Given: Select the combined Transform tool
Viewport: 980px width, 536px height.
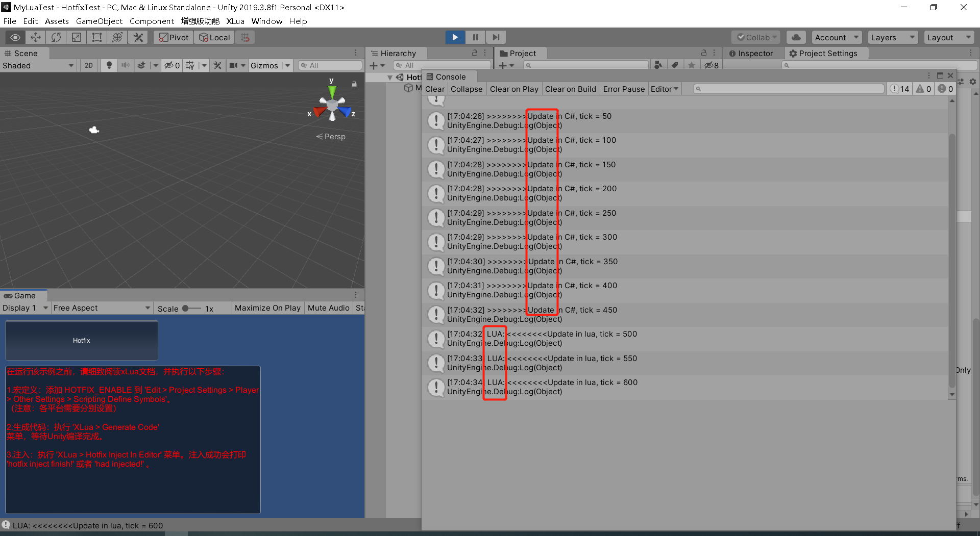Looking at the screenshot, I should click(x=117, y=37).
